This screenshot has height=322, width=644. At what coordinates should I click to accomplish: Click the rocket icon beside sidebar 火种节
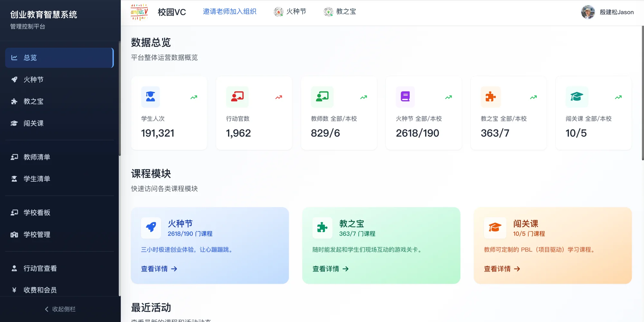tap(14, 80)
